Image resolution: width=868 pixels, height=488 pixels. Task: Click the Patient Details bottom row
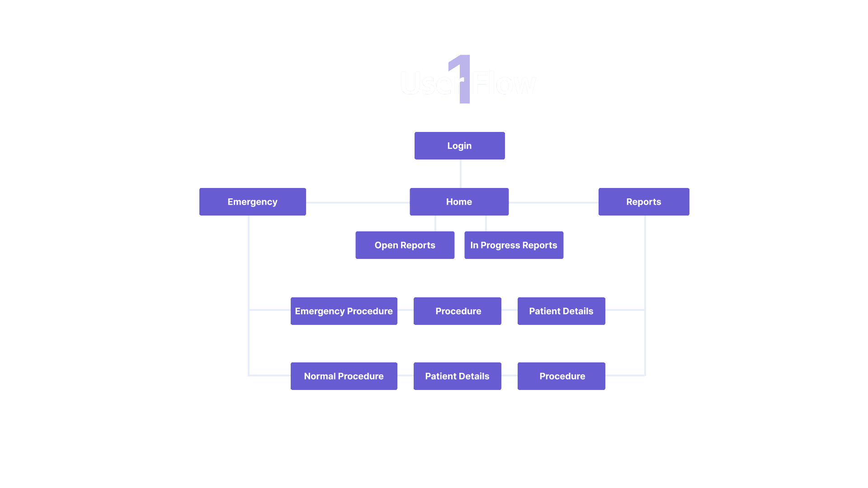pos(457,376)
